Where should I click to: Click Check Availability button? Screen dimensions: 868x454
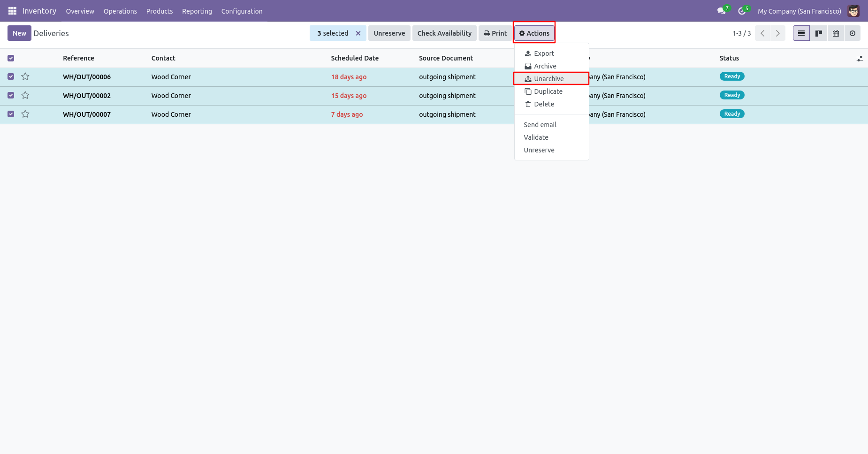444,33
